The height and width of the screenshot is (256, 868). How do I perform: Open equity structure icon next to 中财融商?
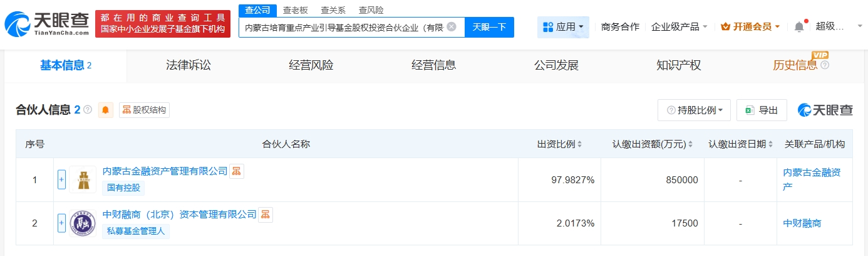click(x=266, y=215)
